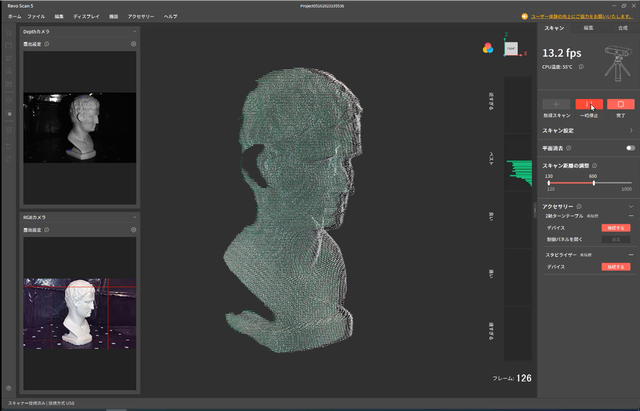Click the point cloud color mode icon
Image resolution: width=640 pixels, height=411 pixels.
(488, 48)
